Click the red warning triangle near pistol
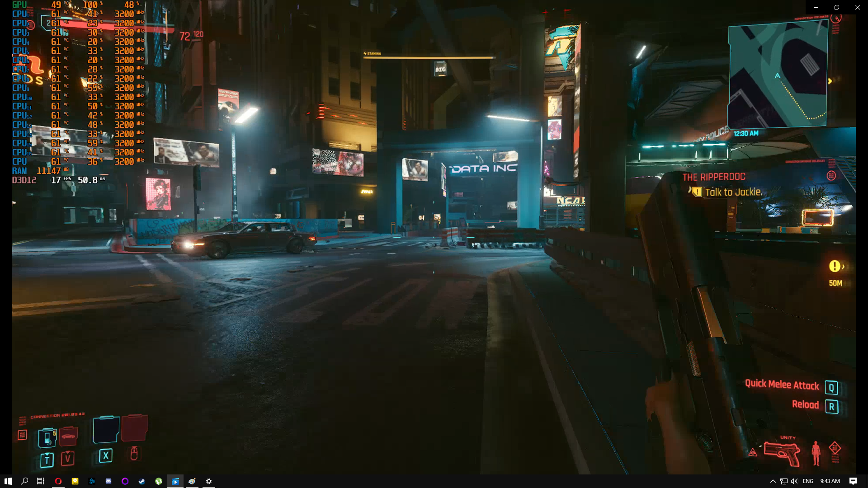 (x=753, y=452)
